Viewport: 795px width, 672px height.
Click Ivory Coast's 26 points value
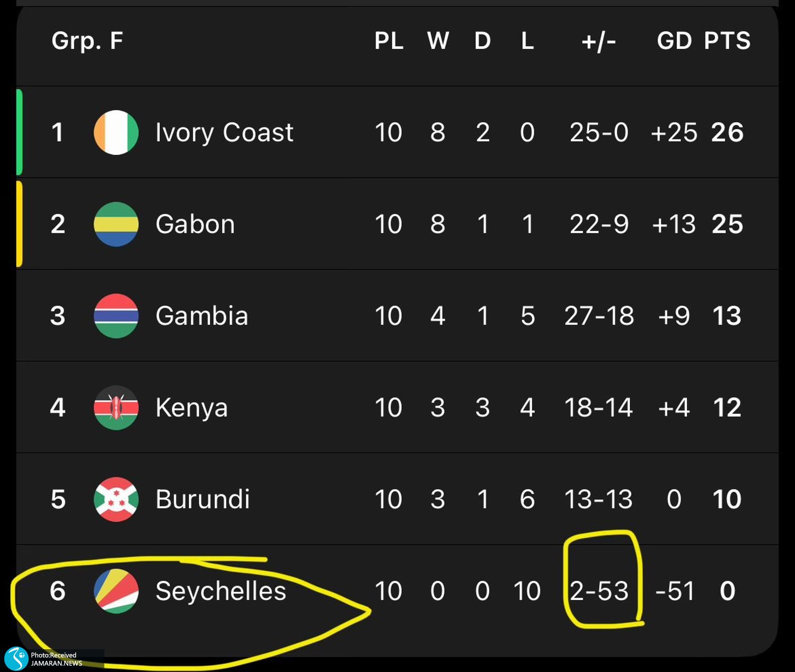pyautogui.click(x=727, y=132)
